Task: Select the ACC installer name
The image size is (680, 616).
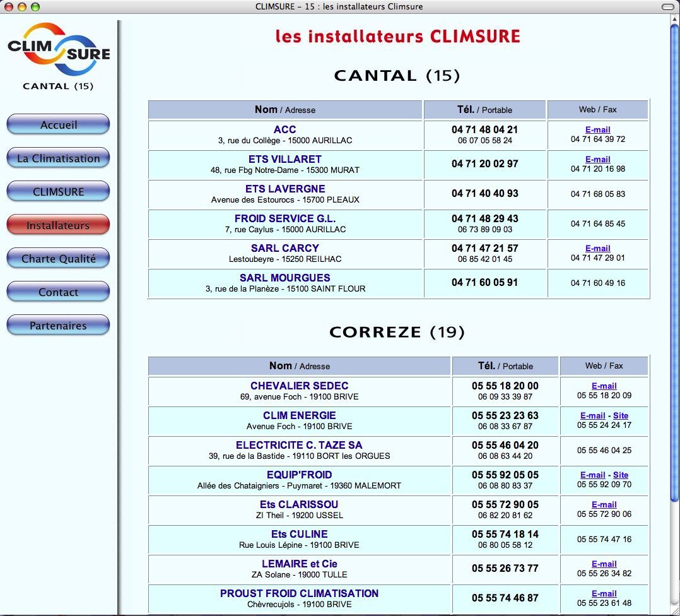Action: (285, 129)
